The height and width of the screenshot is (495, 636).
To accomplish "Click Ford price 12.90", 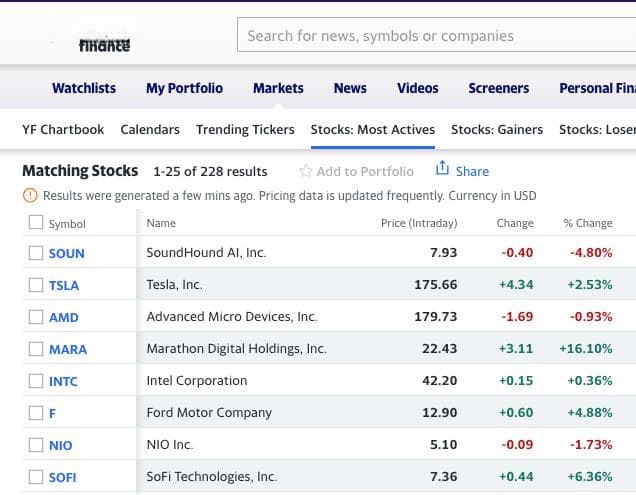I will [x=440, y=413].
